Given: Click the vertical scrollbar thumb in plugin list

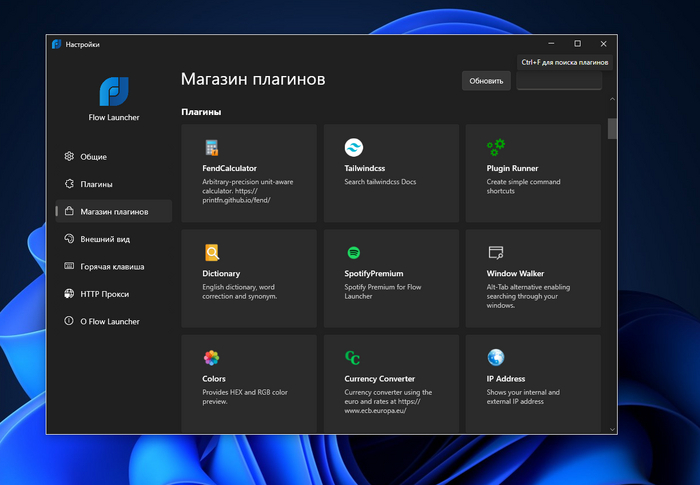Looking at the screenshot, I should point(612,130).
